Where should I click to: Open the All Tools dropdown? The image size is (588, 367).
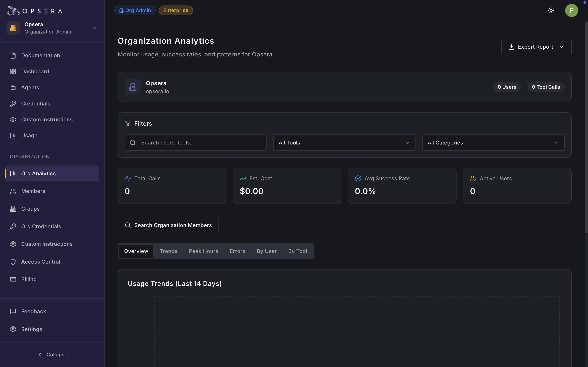(344, 143)
